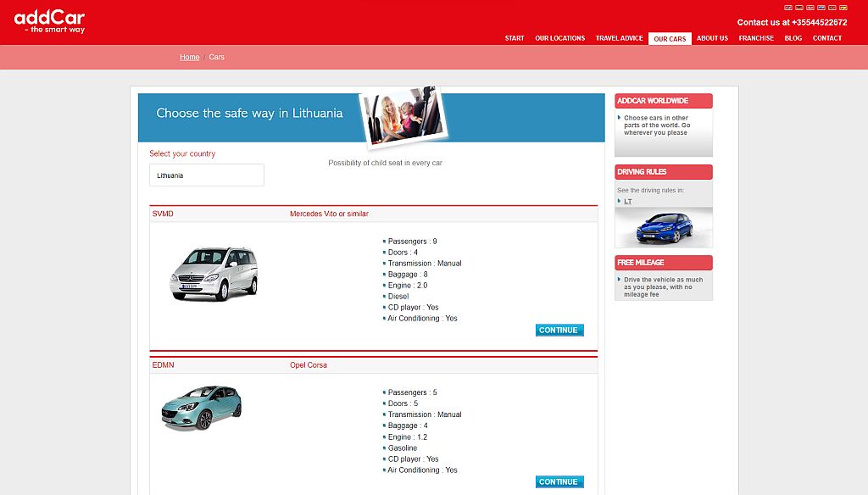
Task: Click the second flag icon in top bar
Action: click(799, 7)
